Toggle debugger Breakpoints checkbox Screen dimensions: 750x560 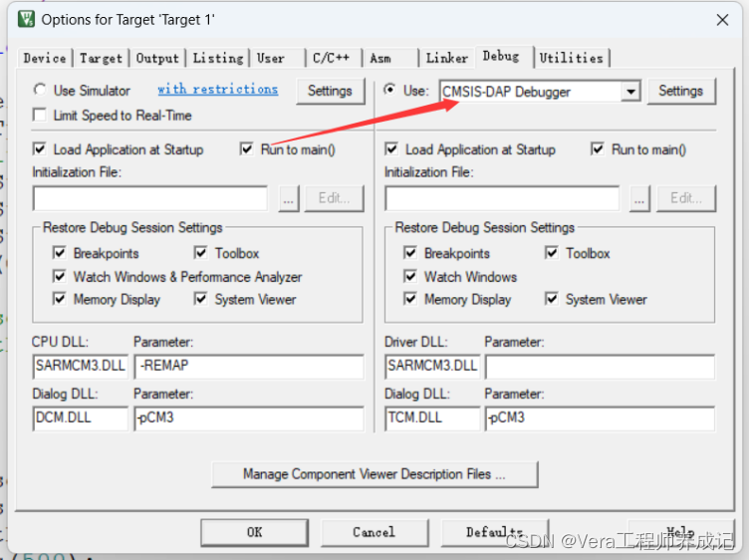tap(410, 252)
